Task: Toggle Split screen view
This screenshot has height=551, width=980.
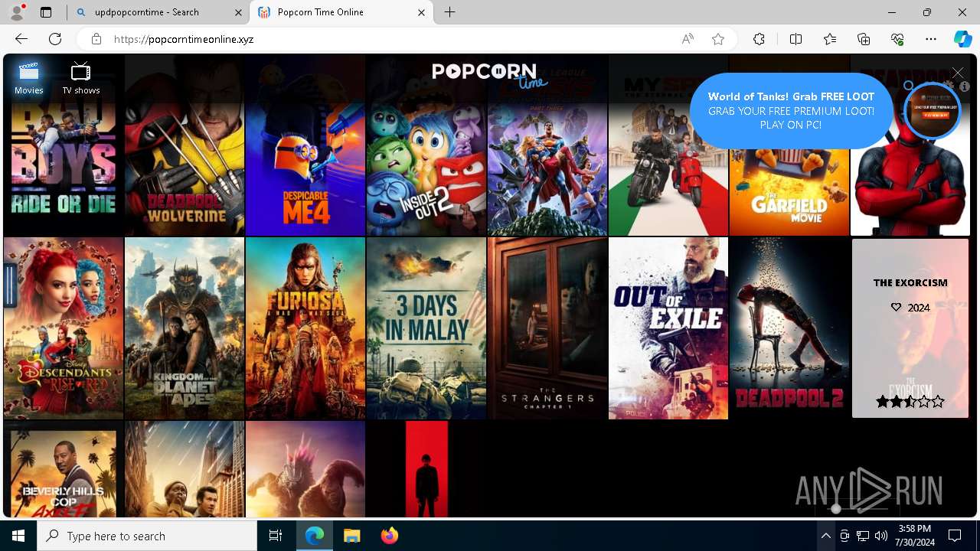Action: (795, 39)
